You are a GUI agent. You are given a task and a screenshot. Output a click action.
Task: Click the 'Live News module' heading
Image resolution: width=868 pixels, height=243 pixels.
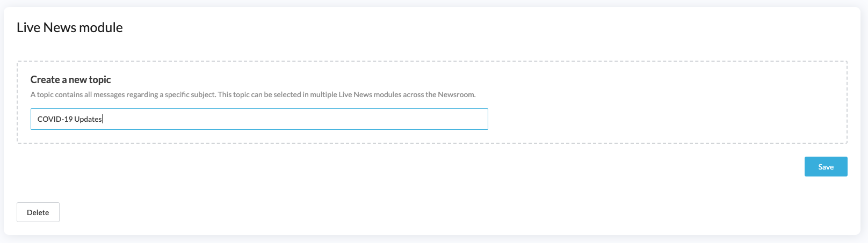pyautogui.click(x=70, y=27)
